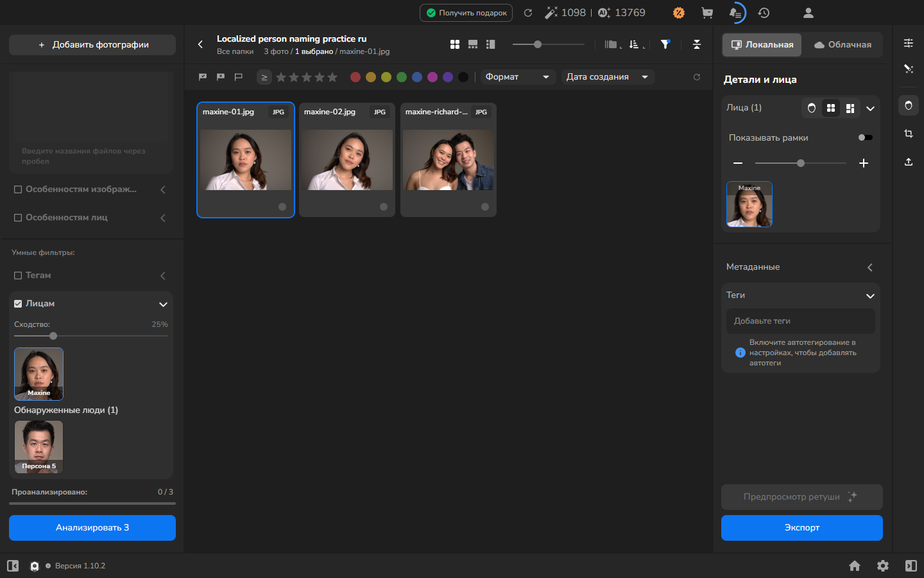Select the crop tool icon

click(x=909, y=134)
